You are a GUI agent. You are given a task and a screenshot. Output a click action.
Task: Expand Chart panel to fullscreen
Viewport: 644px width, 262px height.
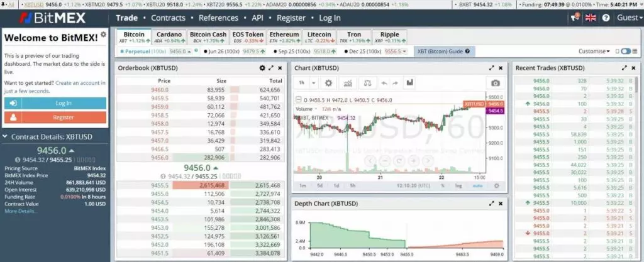click(x=492, y=68)
